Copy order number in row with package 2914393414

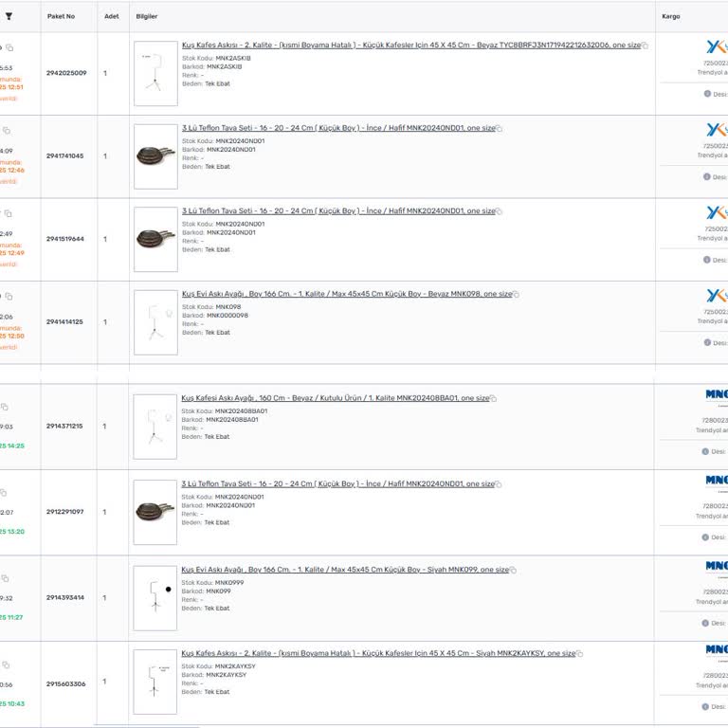coord(5,578)
